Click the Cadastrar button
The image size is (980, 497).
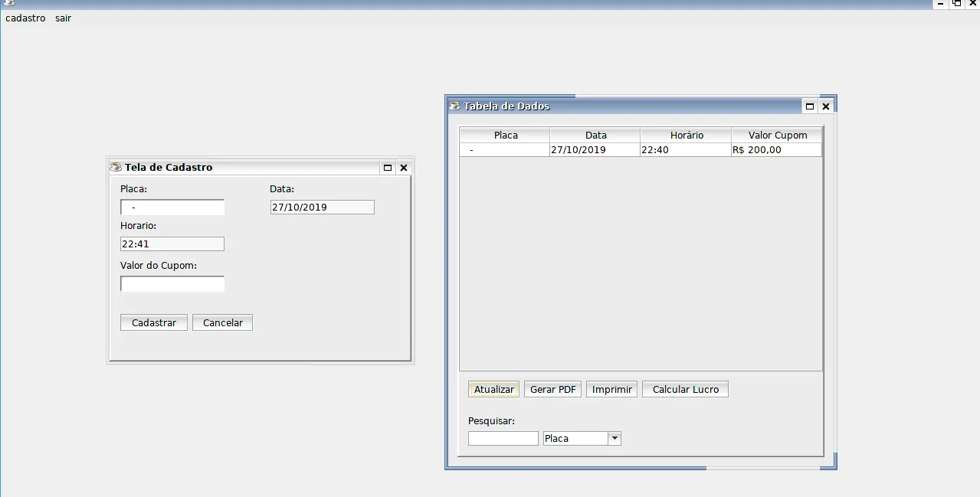pos(154,322)
